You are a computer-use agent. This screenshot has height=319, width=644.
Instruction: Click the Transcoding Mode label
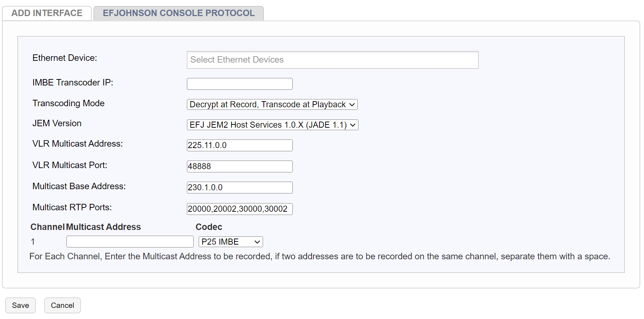point(68,103)
